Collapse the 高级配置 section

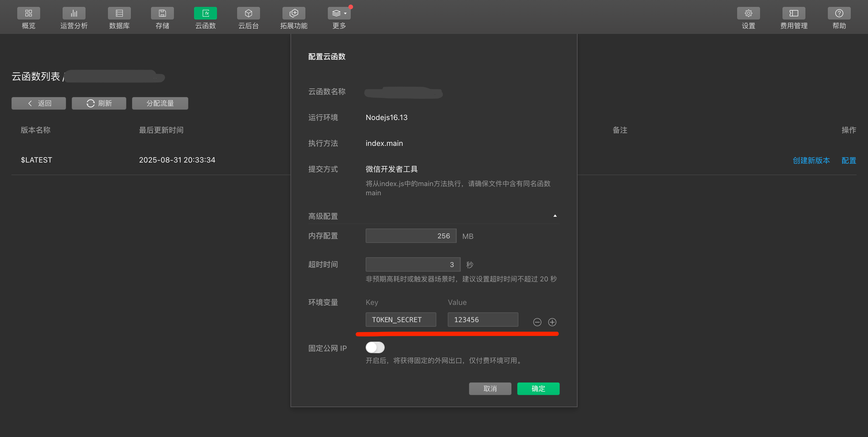click(555, 216)
